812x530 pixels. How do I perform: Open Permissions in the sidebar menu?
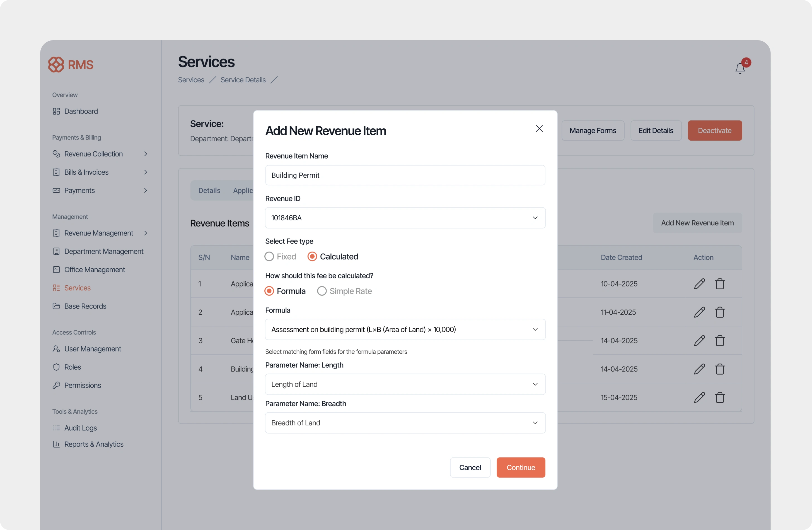83,385
